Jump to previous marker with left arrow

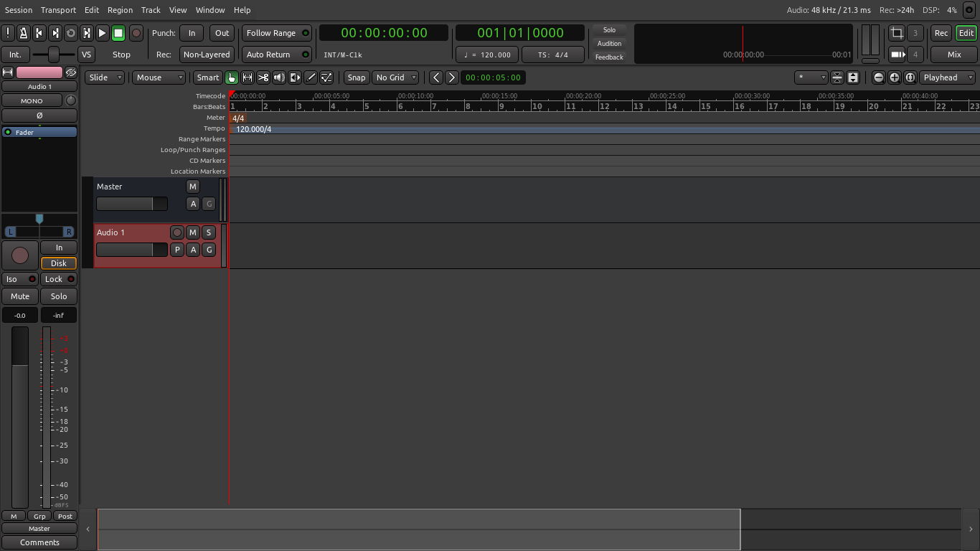[x=435, y=77]
